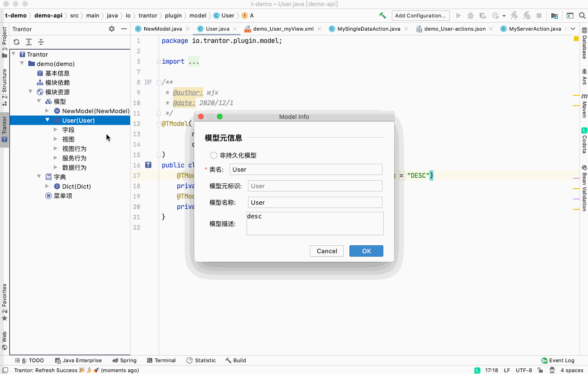Open the Event Log
The width and height of the screenshot is (588, 374).
pyautogui.click(x=558, y=360)
